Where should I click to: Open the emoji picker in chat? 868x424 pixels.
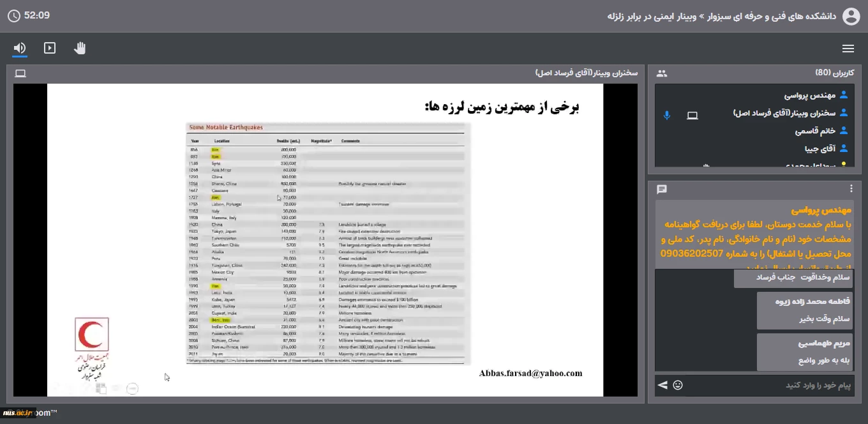click(678, 385)
